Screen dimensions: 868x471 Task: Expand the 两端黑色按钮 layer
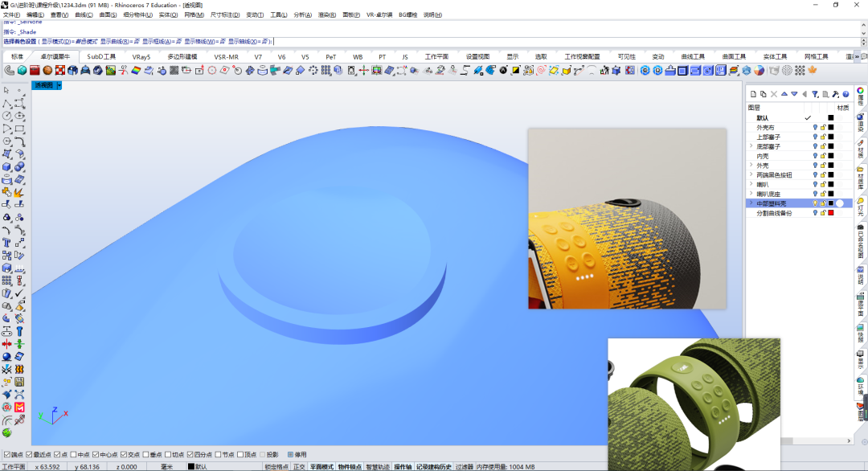pos(751,174)
